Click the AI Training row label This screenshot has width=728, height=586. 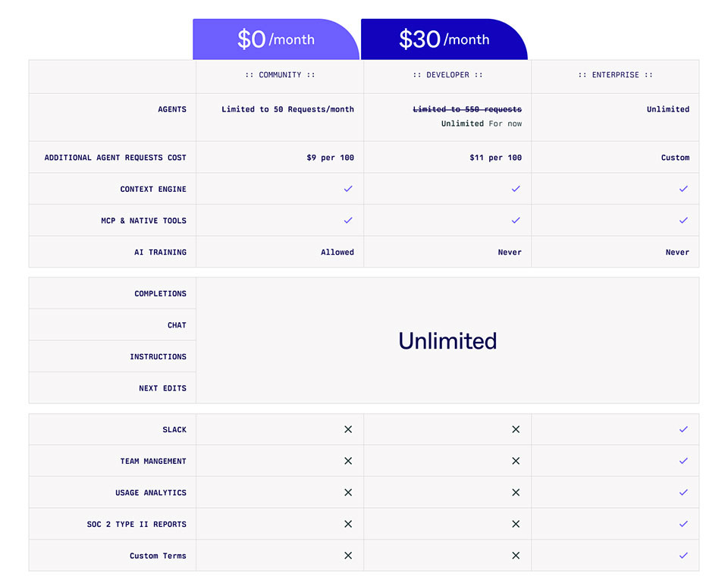point(162,252)
